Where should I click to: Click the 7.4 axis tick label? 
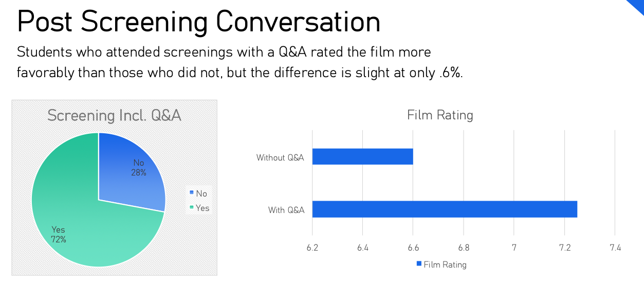tap(615, 248)
